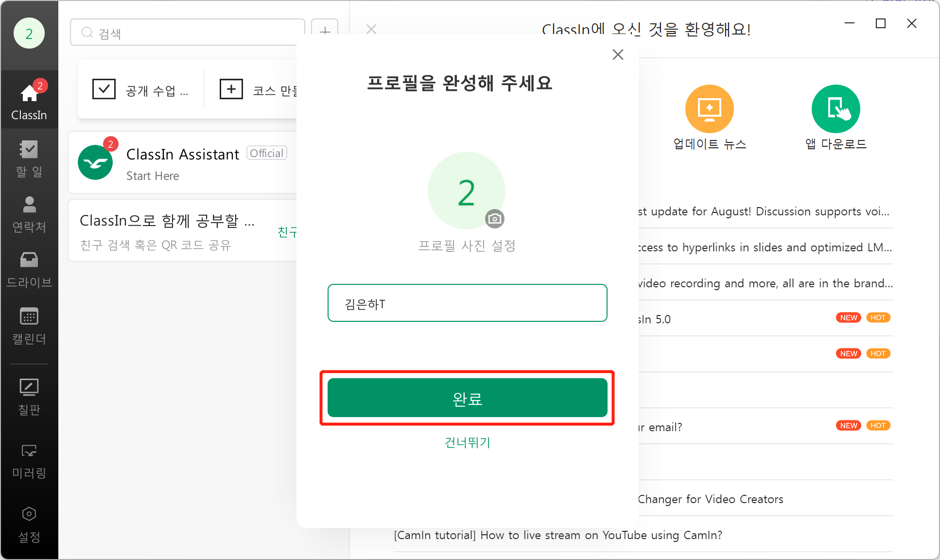Click the 업데이트 뉴스 orange icon

click(x=710, y=109)
